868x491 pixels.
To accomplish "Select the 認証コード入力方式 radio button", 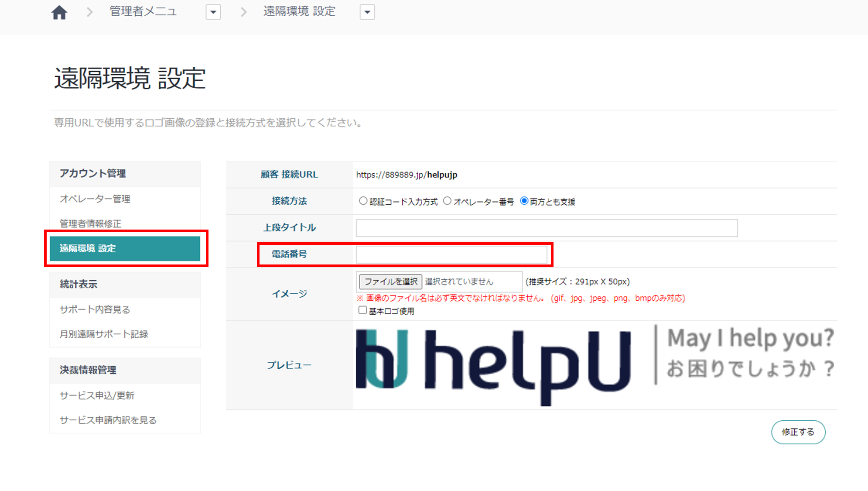I will tap(363, 201).
